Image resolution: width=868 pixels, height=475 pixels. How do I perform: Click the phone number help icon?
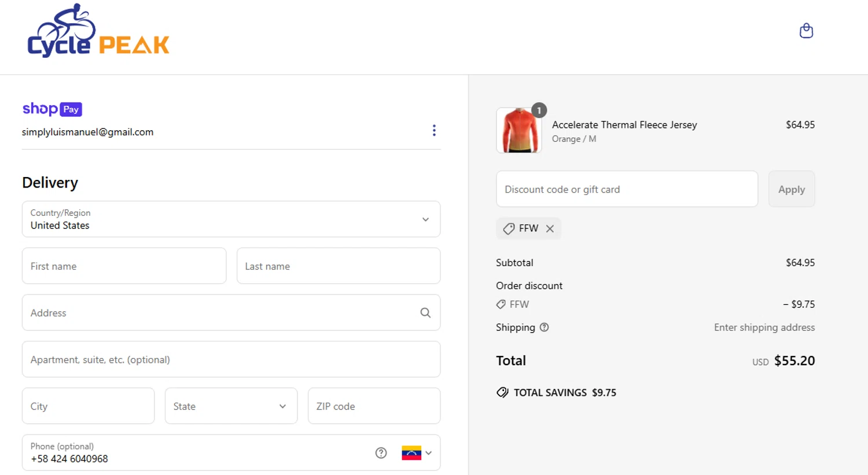[x=381, y=453]
